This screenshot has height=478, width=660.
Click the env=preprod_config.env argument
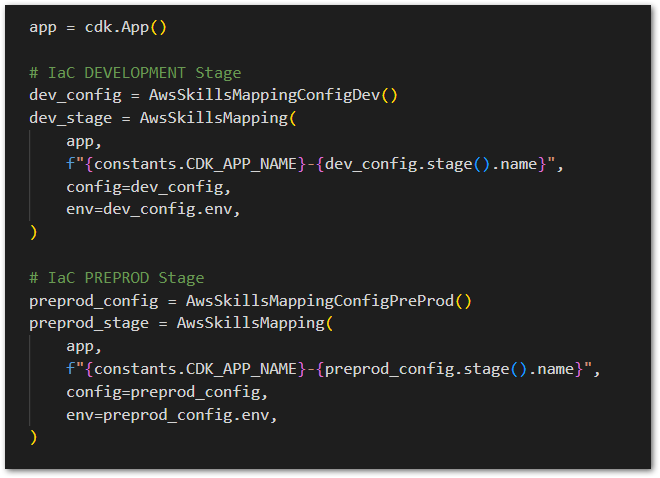pyautogui.click(x=172, y=415)
